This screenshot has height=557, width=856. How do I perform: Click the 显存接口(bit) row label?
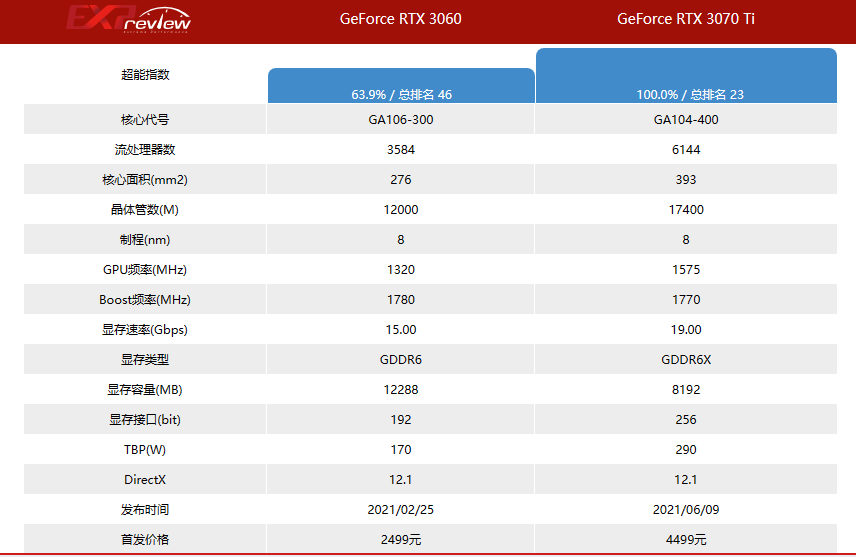tap(145, 420)
